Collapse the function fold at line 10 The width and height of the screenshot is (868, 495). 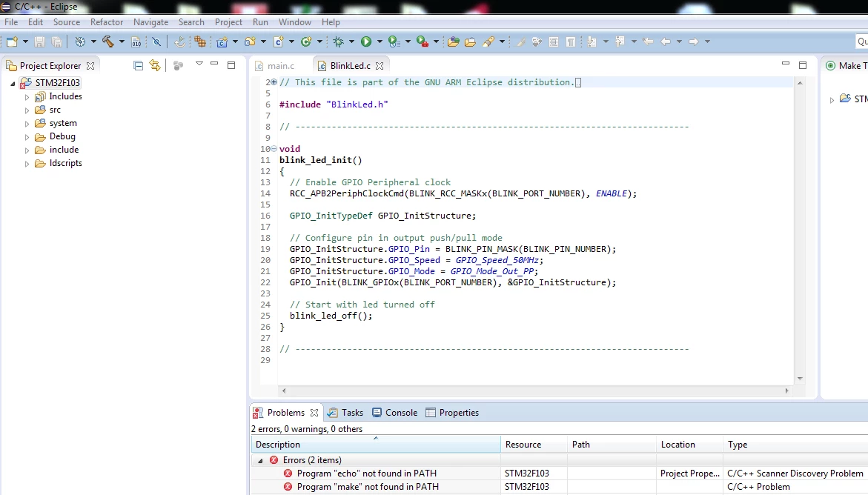pos(274,148)
